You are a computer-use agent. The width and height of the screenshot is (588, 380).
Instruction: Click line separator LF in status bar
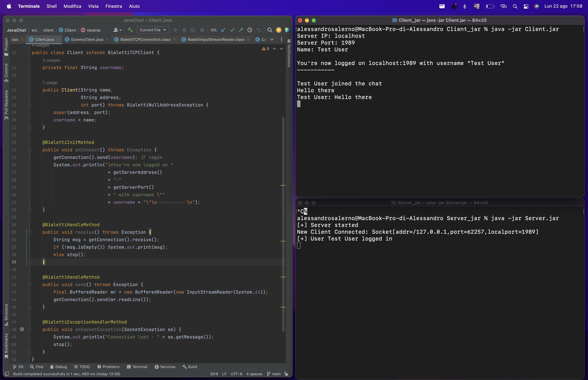(x=224, y=374)
